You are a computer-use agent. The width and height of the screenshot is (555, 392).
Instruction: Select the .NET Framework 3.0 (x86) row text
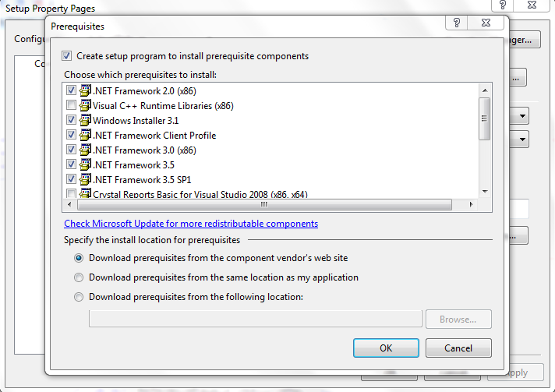tap(144, 150)
